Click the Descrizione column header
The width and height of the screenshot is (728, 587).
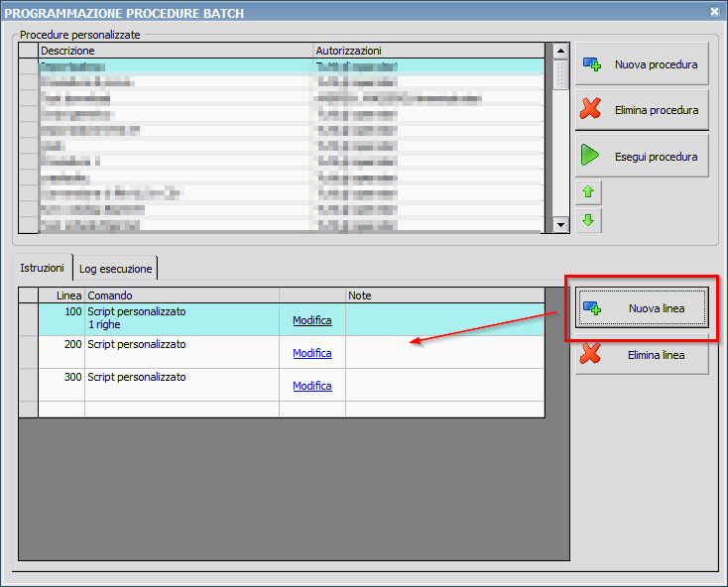(176, 51)
